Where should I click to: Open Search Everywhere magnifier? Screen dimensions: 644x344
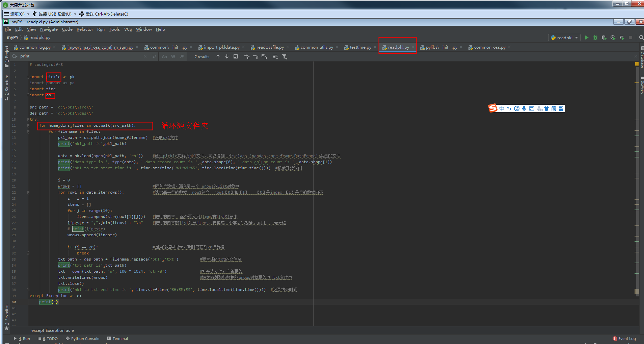coord(641,38)
